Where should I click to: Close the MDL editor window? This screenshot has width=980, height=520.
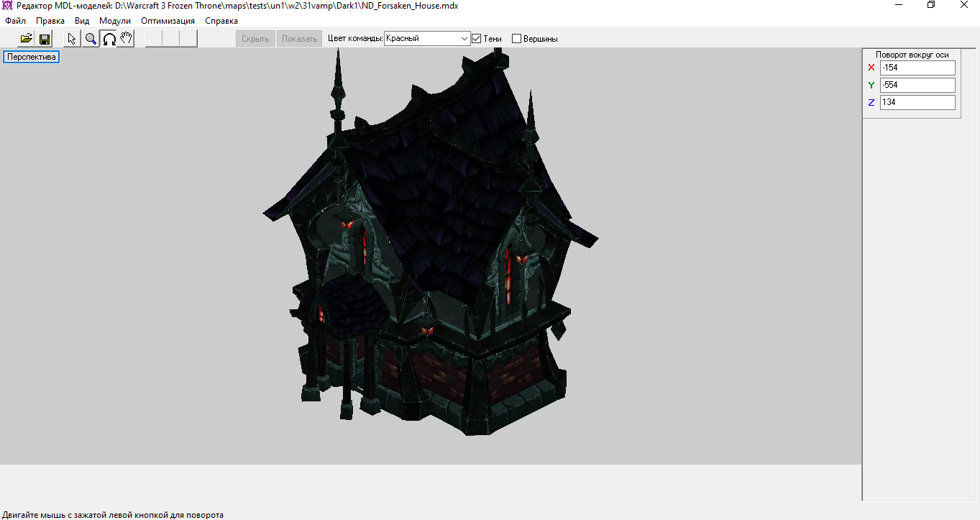coord(963,6)
